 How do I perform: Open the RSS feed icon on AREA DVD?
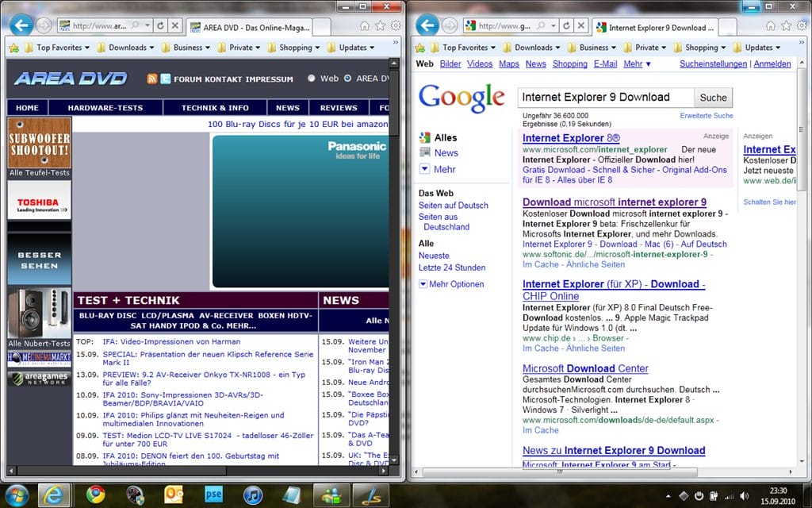tap(152, 79)
